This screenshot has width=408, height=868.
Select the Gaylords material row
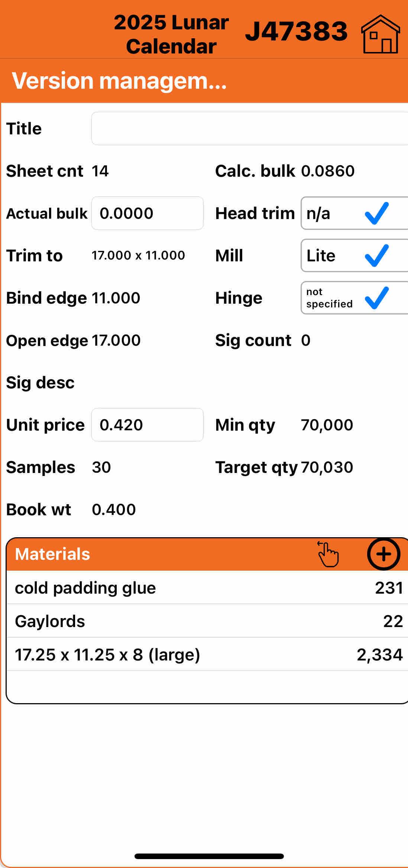tap(208, 621)
